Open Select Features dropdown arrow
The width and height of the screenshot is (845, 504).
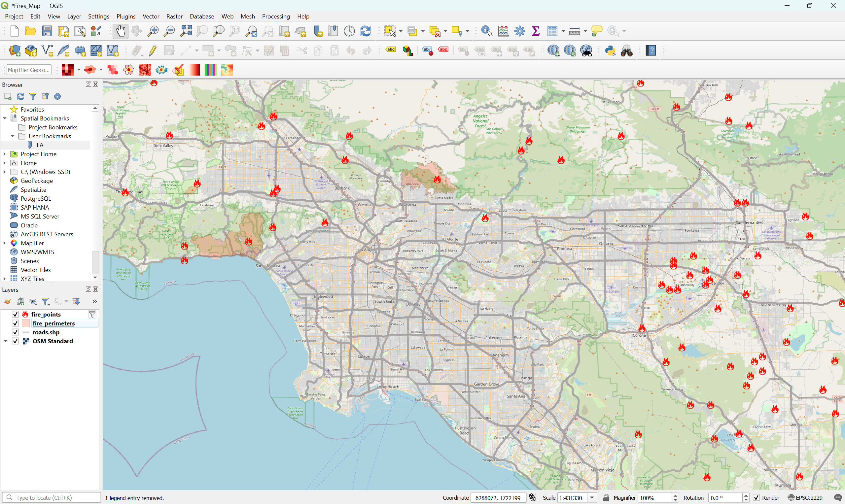click(401, 31)
